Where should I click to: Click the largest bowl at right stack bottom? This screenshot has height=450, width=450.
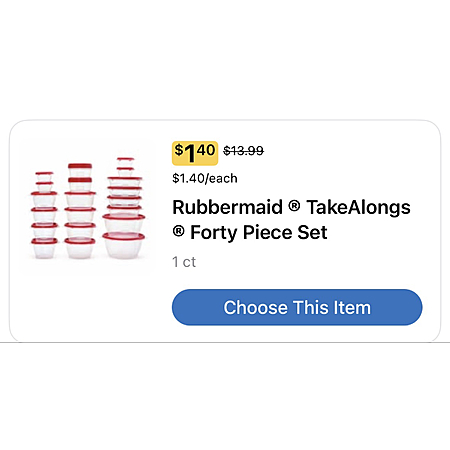click(x=124, y=246)
